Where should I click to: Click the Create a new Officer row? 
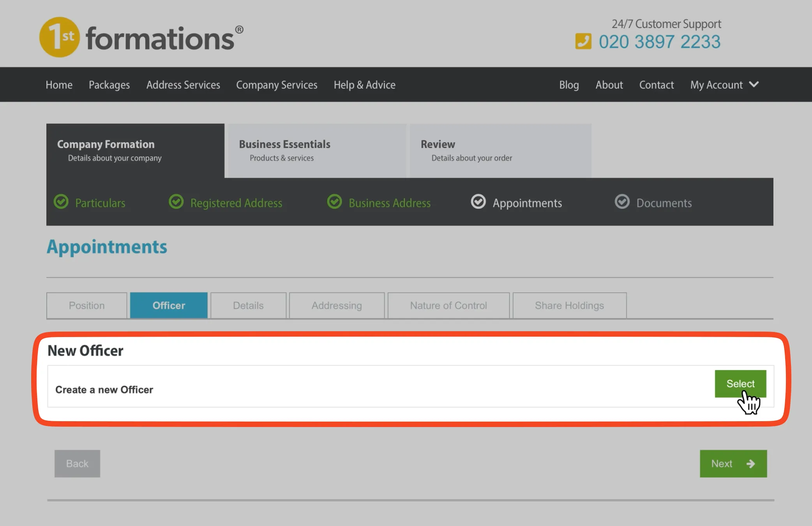(x=104, y=390)
